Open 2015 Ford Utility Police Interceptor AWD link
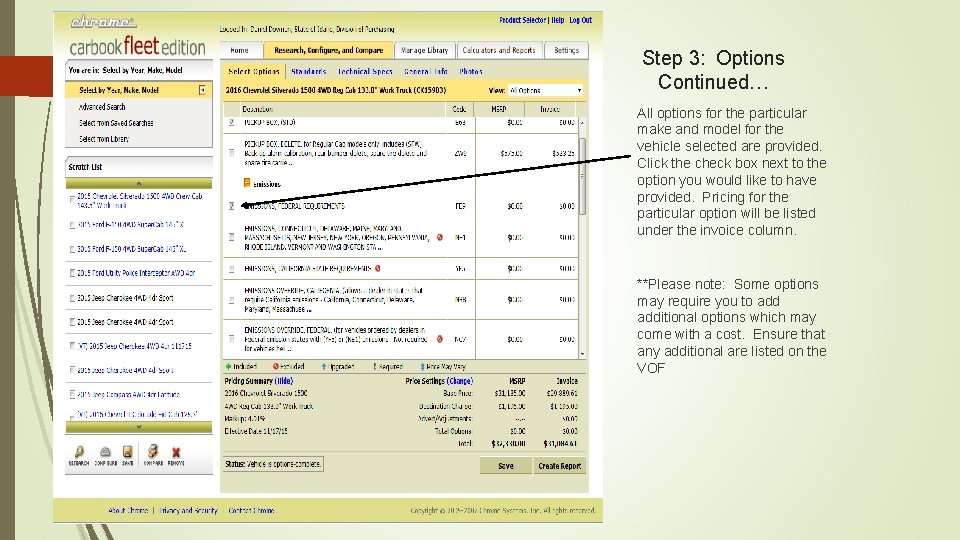Screen dimensions: 960x540 click(136, 273)
